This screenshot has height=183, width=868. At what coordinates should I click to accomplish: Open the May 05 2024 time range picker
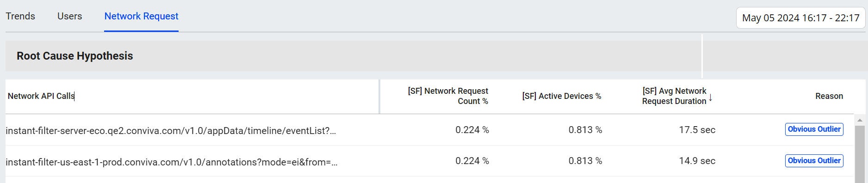[800, 18]
